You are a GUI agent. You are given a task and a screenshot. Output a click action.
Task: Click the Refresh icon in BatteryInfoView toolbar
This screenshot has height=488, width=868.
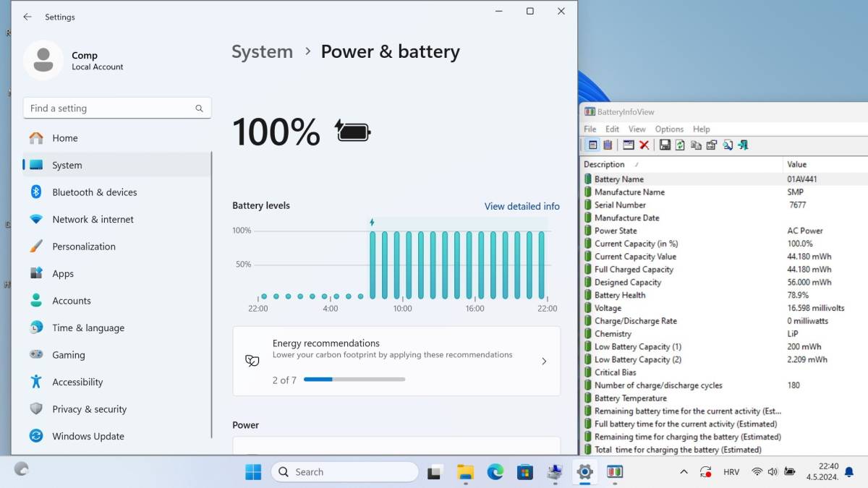coord(680,145)
